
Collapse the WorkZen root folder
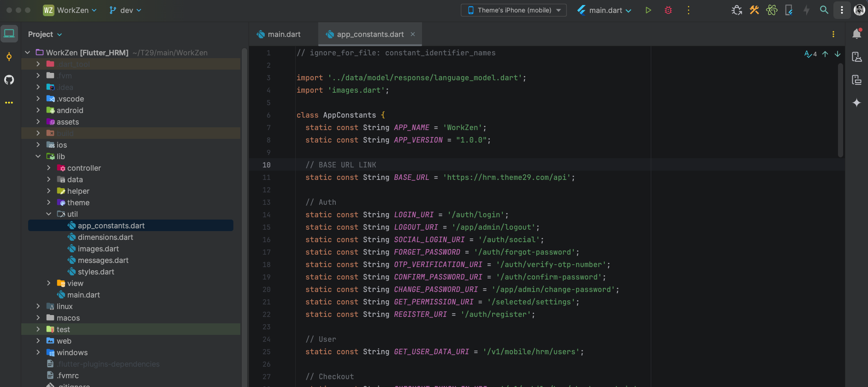28,53
